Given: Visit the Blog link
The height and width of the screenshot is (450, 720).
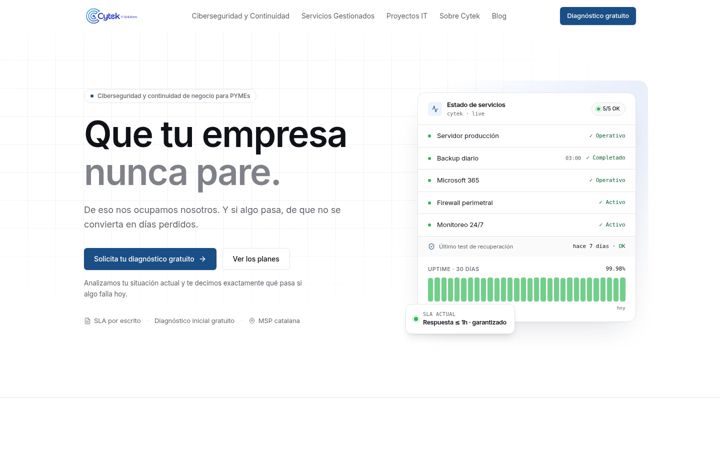Looking at the screenshot, I should pyautogui.click(x=499, y=16).
